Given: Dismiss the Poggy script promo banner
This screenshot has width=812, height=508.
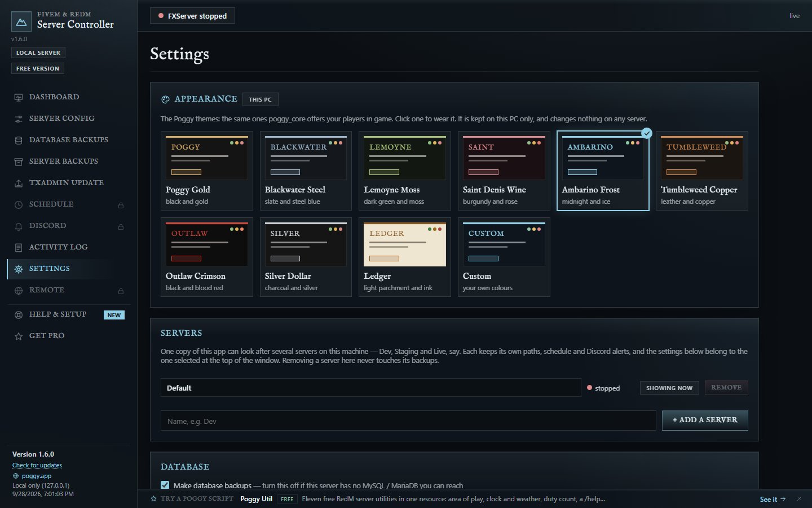Looking at the screenshot, I should (x=799, y=499).
